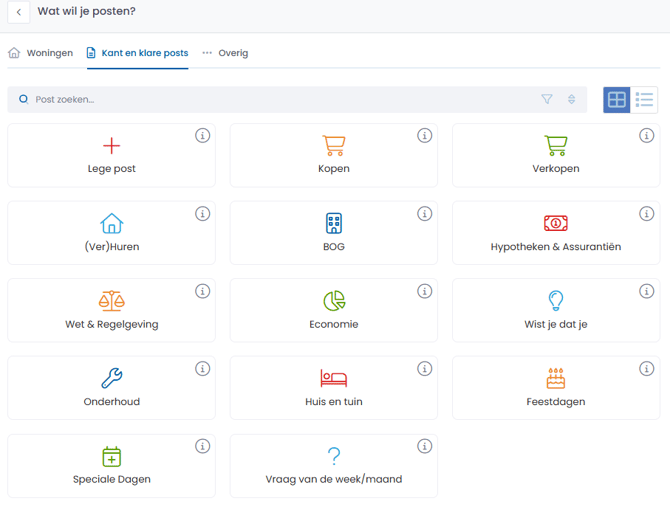Switch to list view layout
This screenshot has width=670, height=518.
coord(644,100)
